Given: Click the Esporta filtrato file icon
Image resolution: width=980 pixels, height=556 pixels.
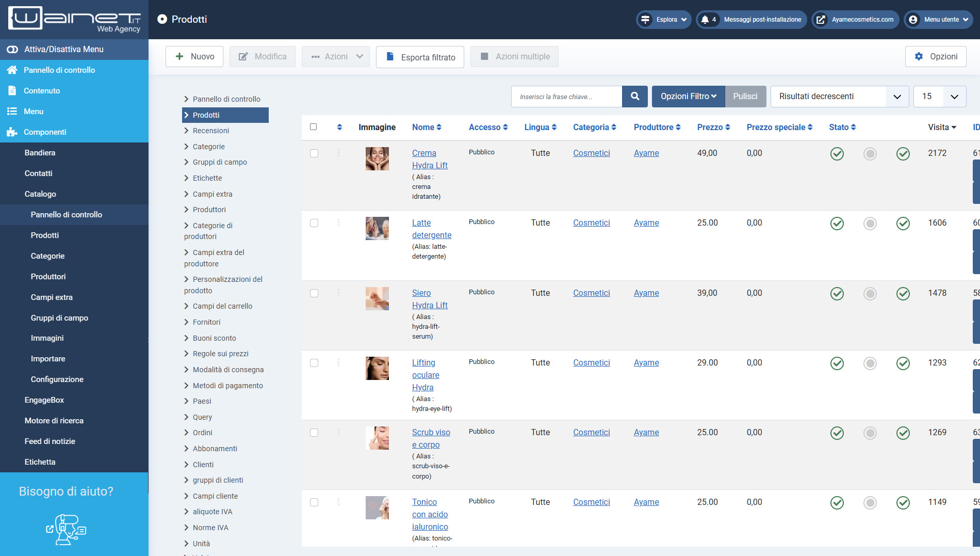Looking at the screenshot, I should click(390, 56).
